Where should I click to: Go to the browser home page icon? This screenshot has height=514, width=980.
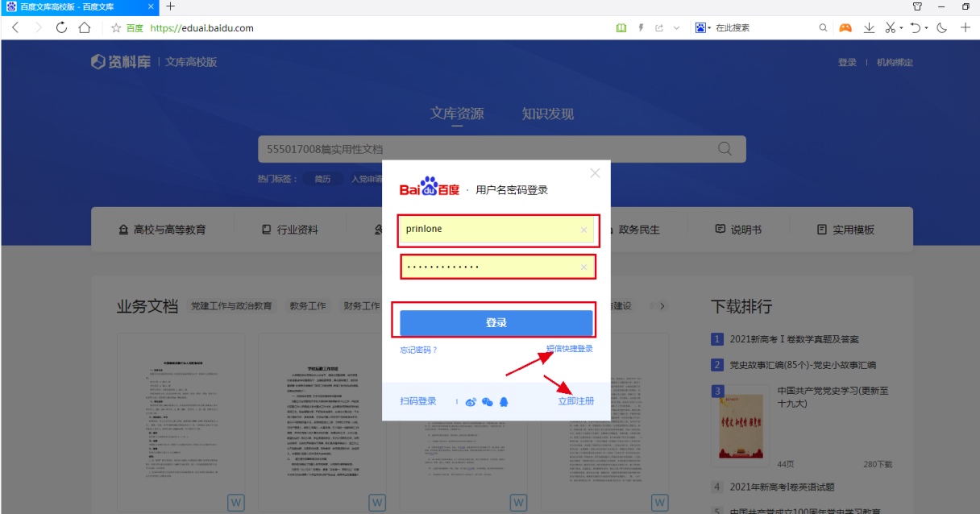pyautogui.click(x=85, y=27)
